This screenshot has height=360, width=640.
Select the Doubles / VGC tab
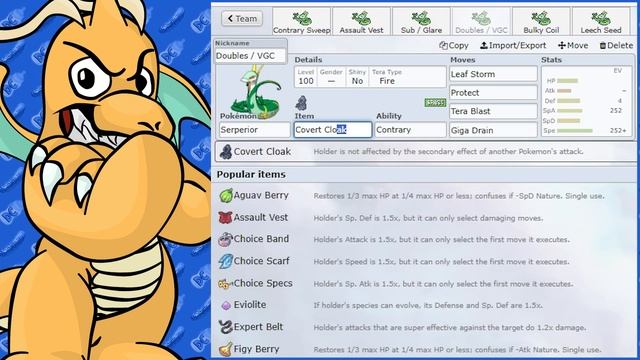[x=481, y=22]
